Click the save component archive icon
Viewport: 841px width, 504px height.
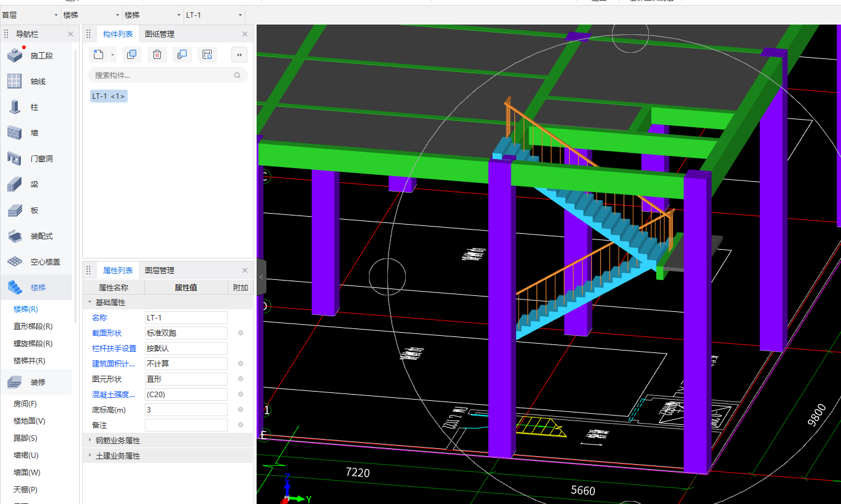pos(207,55)
